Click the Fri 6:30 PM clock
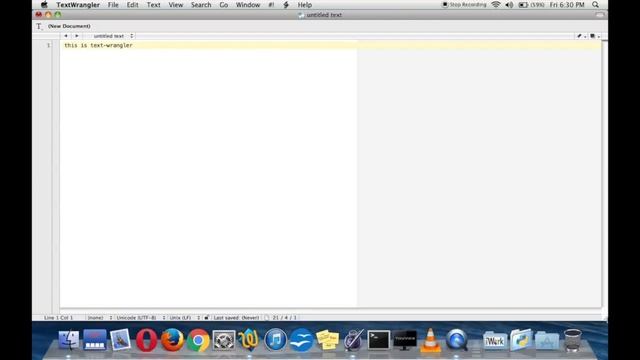 567,5
